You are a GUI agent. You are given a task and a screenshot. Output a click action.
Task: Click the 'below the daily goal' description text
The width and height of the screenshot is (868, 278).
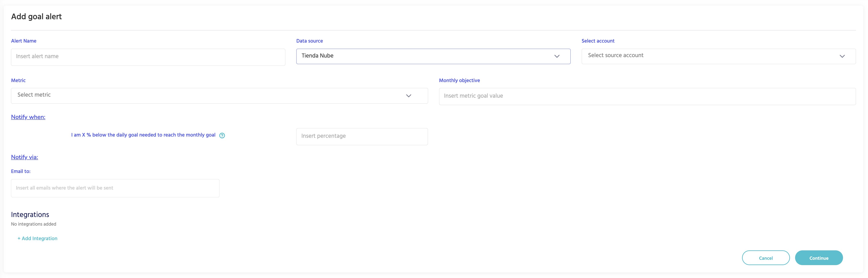[x=143, y=135]
